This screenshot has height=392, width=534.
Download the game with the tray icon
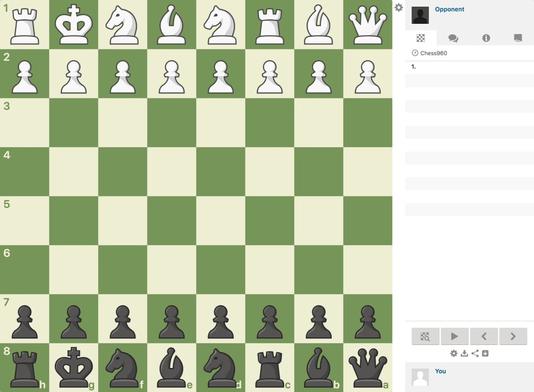[465, 353]
